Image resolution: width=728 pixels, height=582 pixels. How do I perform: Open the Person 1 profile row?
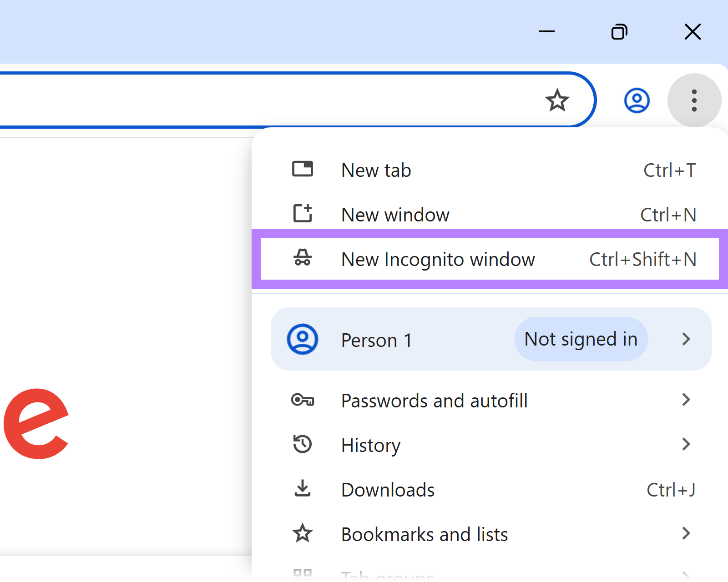(376, 340)
